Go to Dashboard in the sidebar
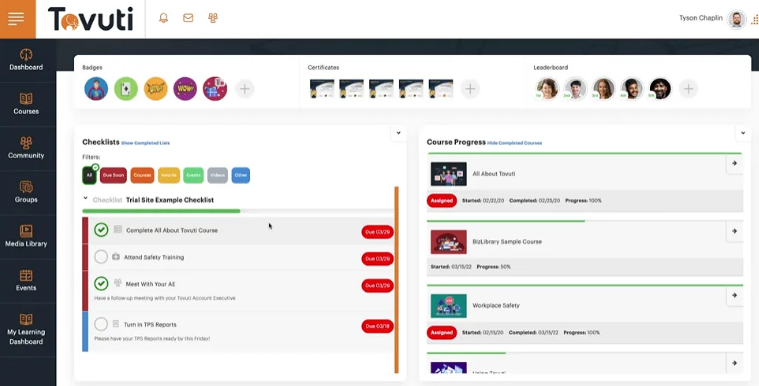This screenshot has height=386, width=759. point(26,60)
